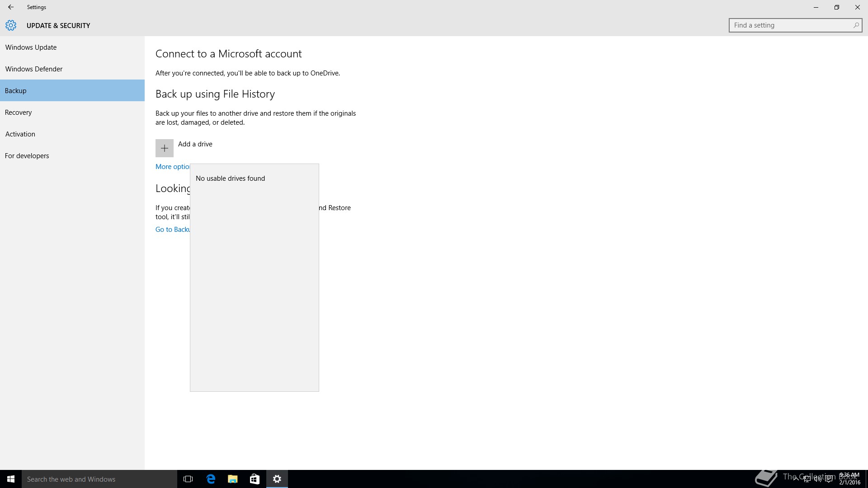Click the 'Back up using File History' heading
The height and width of the screenshot is (488, 868).
[215, 94]
